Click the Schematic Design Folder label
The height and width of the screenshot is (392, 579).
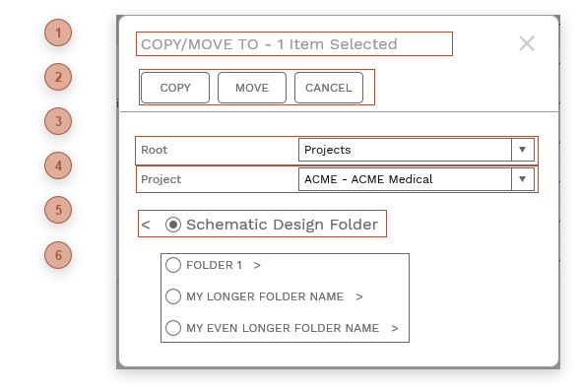point(282,225)
